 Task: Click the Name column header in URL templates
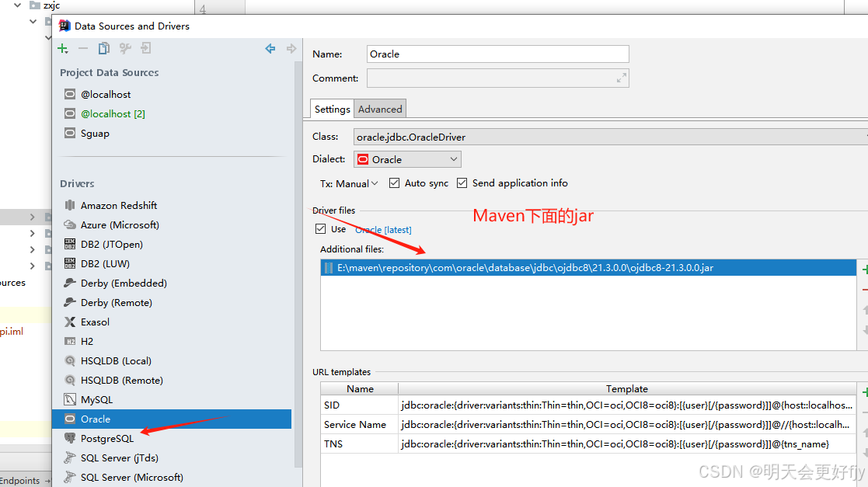(x=360, y=388)
